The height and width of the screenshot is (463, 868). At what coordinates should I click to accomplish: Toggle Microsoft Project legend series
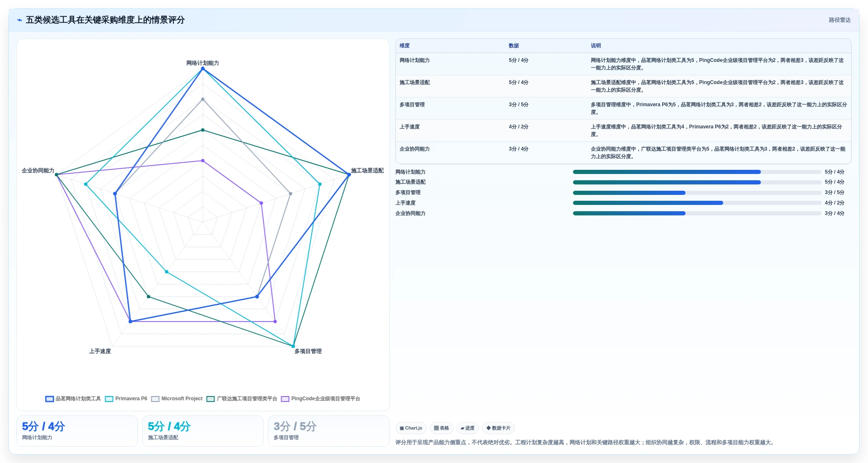click(177, 399)
